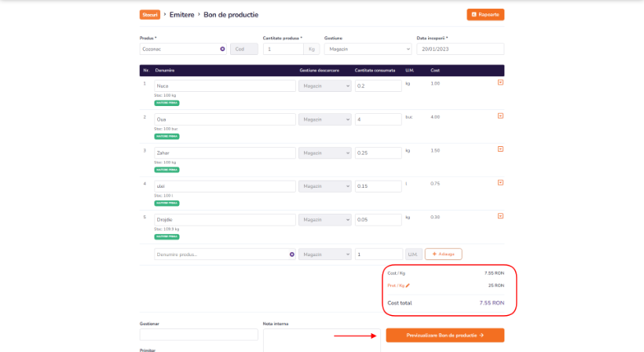Click the 25 RON price value
The image size is (644, 352).
pos(496,285)
